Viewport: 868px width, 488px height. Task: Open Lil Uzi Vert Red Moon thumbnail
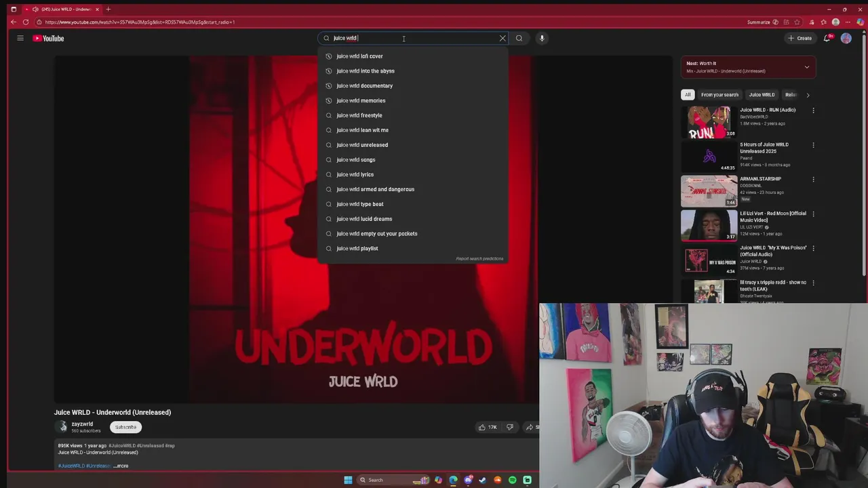(x=709, y=225)
